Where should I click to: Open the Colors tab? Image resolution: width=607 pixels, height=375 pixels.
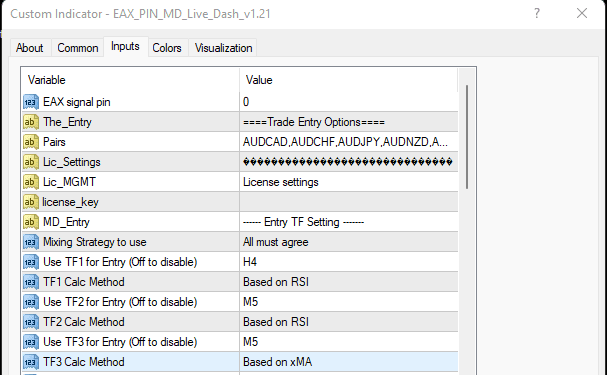(167, 48)
